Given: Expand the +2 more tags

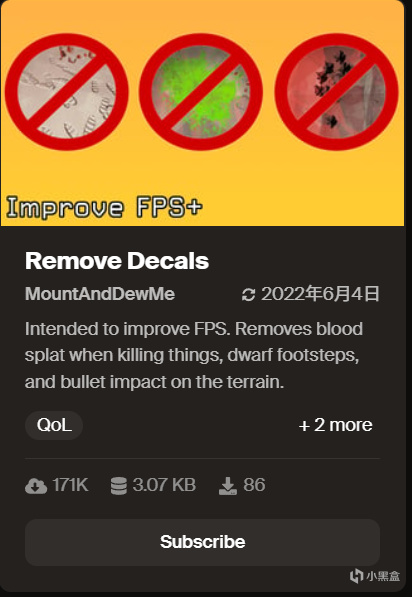Looking at the screenshot, I should tap(335, 425).
